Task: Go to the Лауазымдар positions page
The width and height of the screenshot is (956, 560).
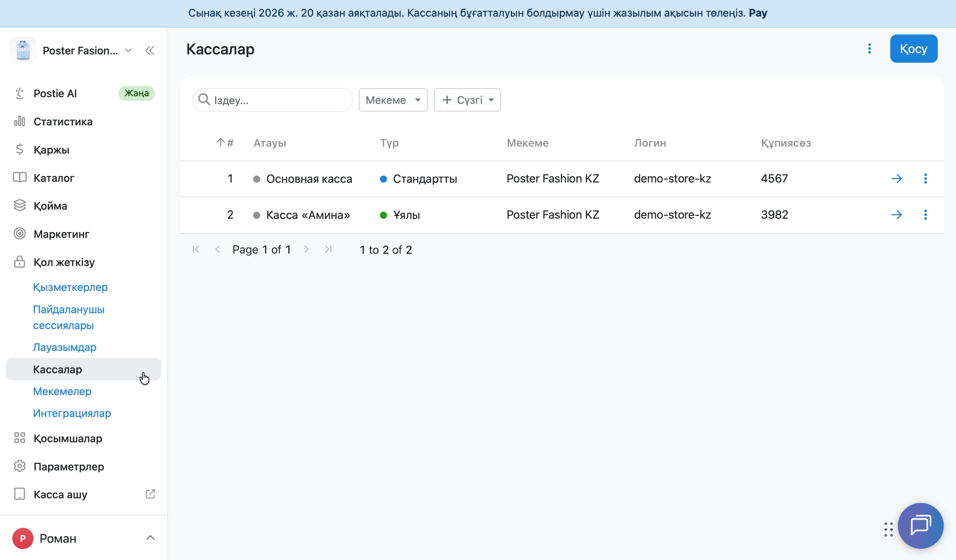Action: coord(64,347)
